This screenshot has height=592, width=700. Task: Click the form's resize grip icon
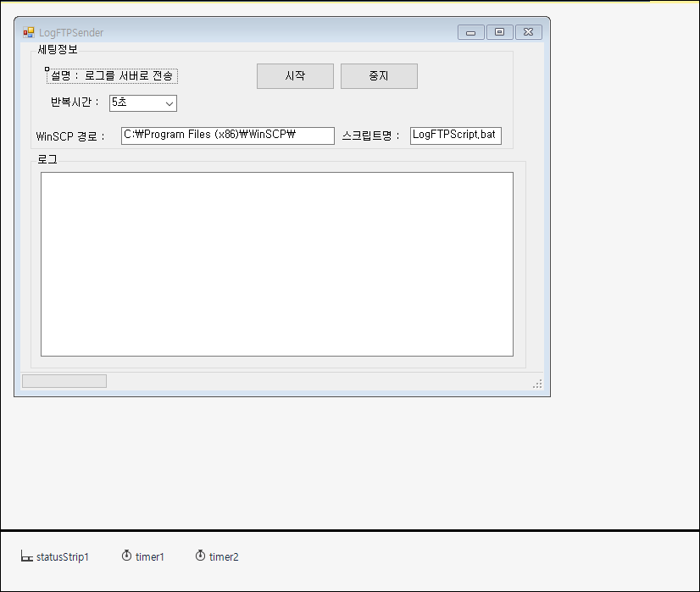pyautogui.click(x=537, y=384)
